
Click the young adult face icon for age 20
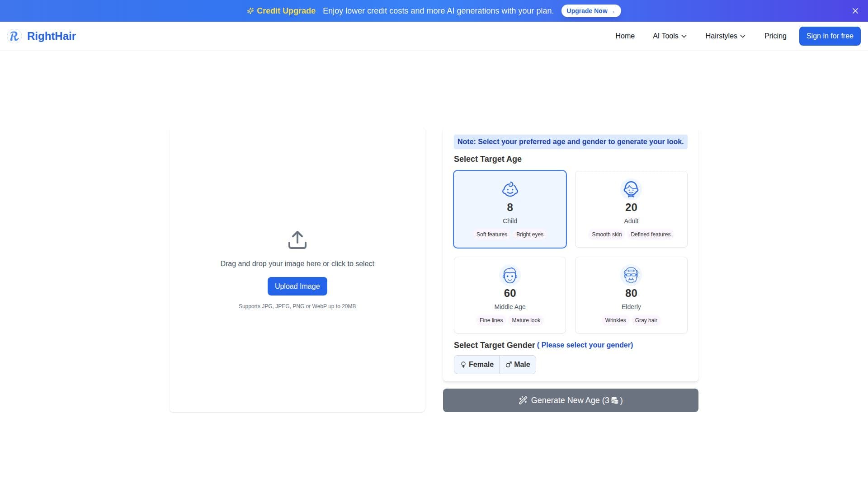click(x=631, y=189)
